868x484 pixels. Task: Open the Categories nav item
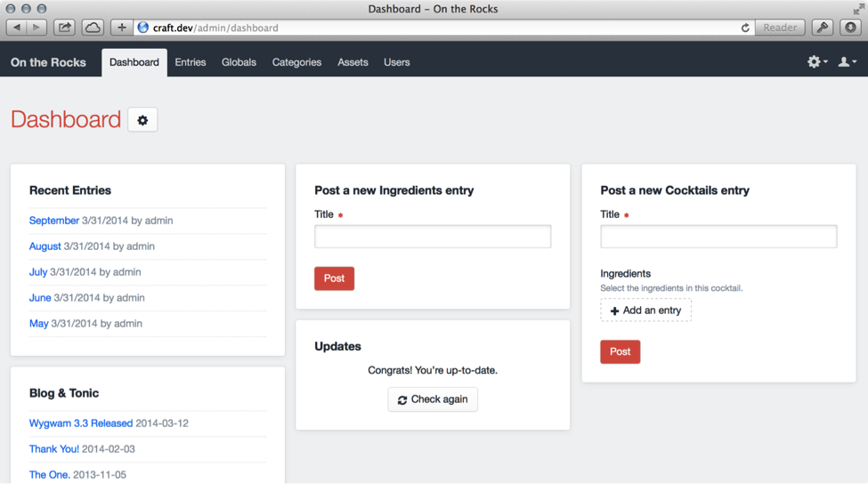[x=296, y=62]
